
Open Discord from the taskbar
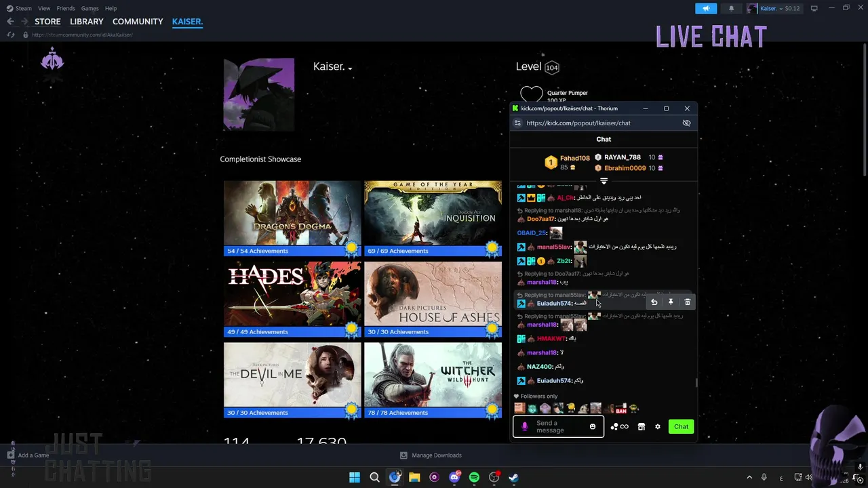pyautogui.click(x=454, y=477)
